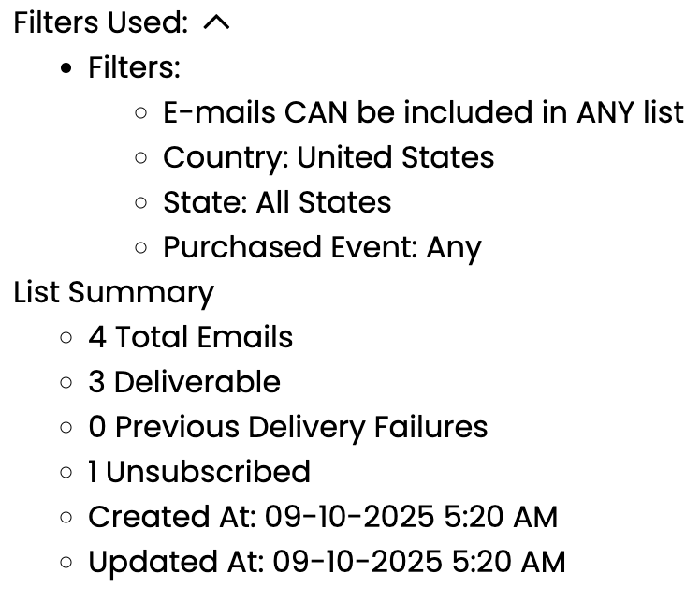Click the Updated At timestamp line

click(327, 562)
